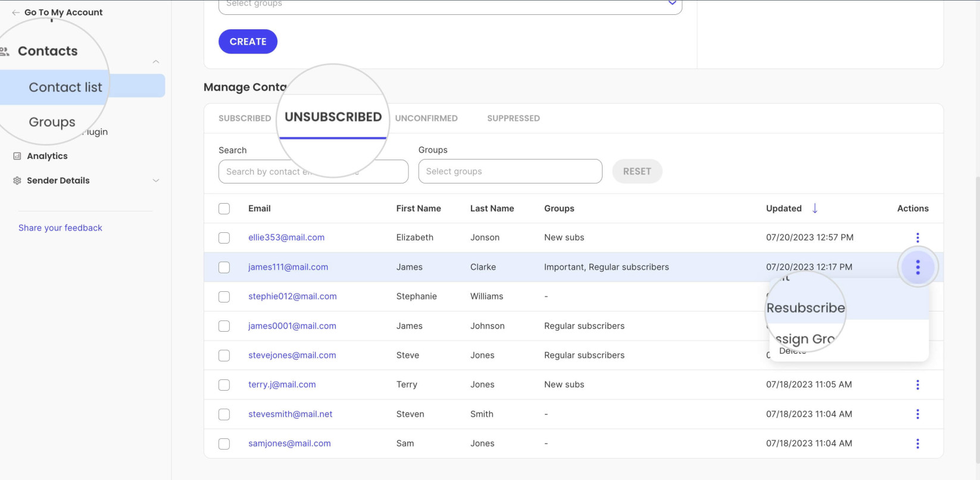Click the Updated column sort arrow
The image size is (980, 480).
coord(815,208)
